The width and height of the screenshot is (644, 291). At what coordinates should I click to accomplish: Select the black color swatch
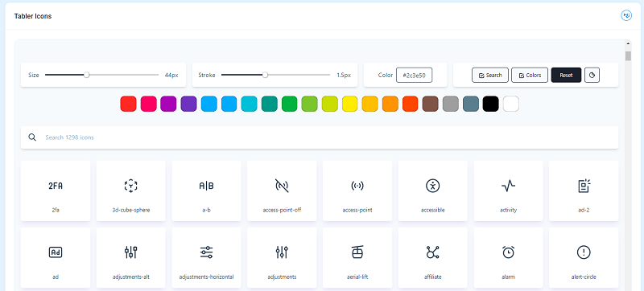click(x=490, y=104)
